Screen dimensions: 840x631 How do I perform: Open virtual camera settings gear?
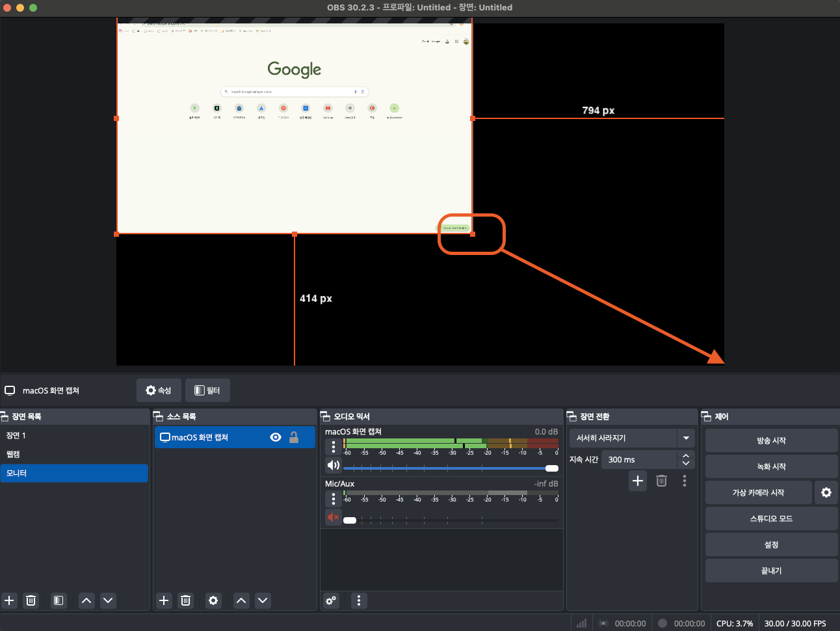click(x=826, y=492)
